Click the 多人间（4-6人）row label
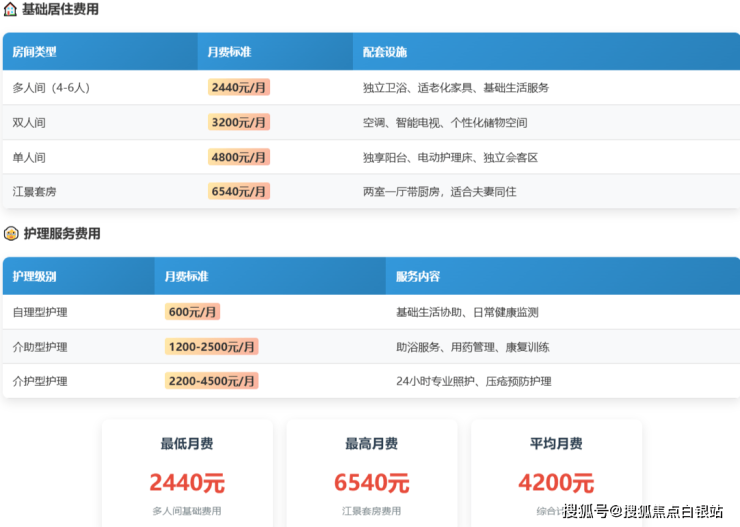This screenshot has height=527, width=740. pyautogui.click(x=51, y=88)
